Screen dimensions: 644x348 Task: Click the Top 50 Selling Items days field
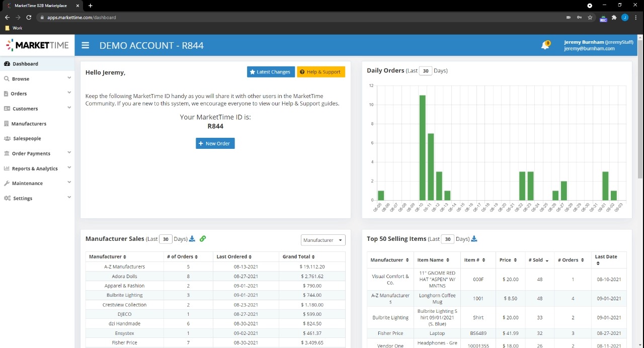(x=448, y=239)
